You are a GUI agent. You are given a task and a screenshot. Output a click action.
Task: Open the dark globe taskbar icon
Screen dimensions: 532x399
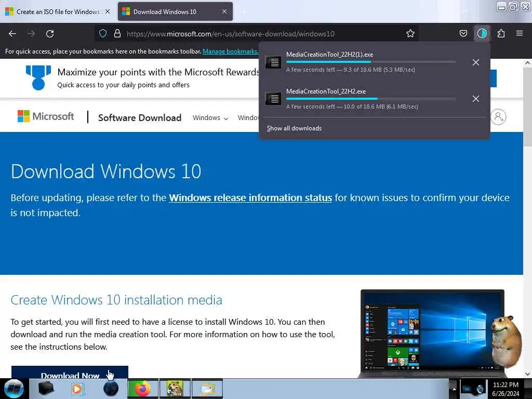[x=111, y=389]
